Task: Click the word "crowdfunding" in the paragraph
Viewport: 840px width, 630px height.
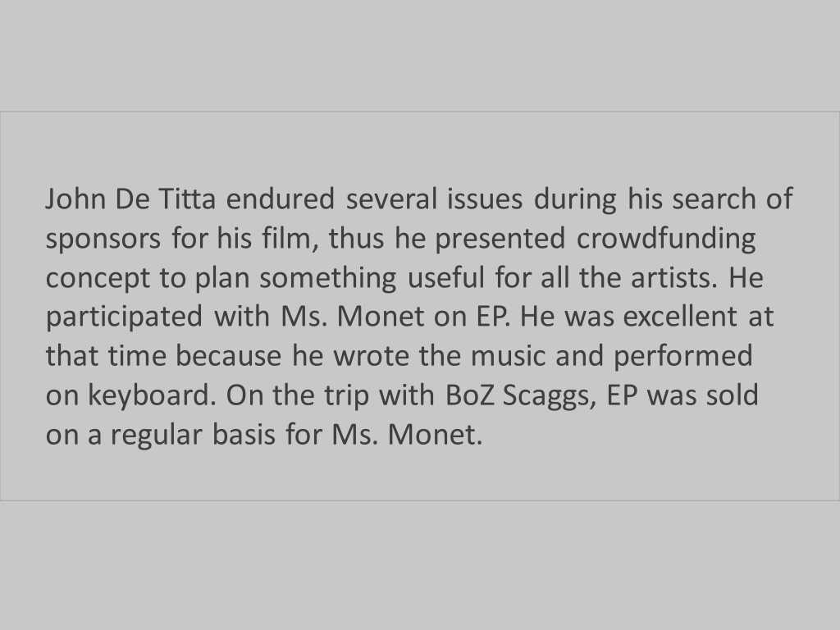Action: 666,239
